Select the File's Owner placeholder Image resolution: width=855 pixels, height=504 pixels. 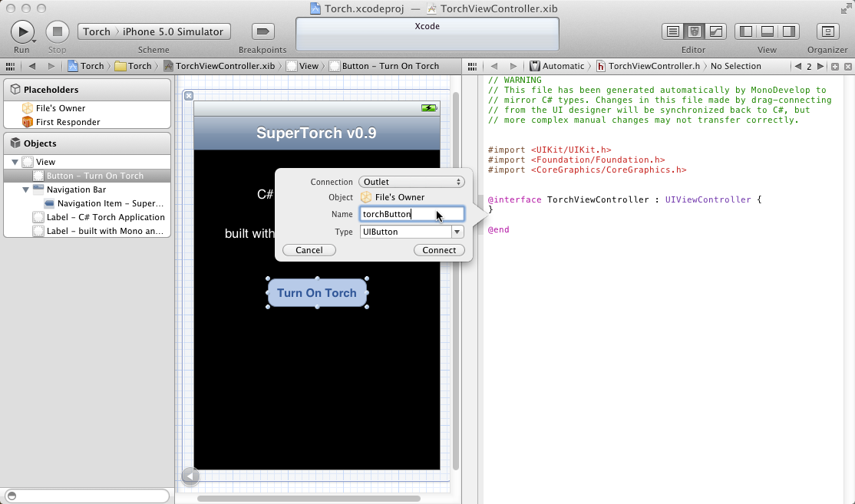pyautogui.click(x=60, y=108)
